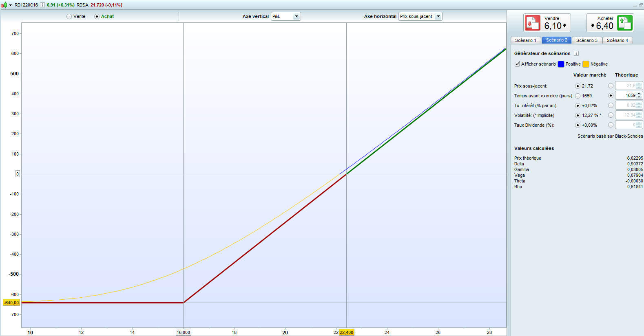Decrease the Temps avant exercice theoretical value
644x336 pixels.
point(639,97)
